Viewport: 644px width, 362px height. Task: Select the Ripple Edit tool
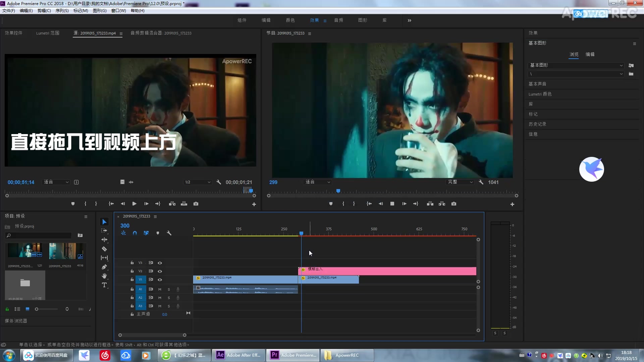coord(104,240)
